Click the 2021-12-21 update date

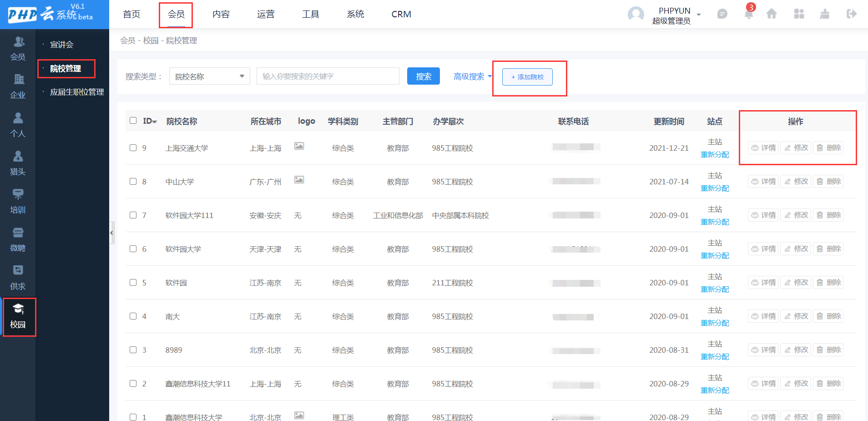[x=669, y=148]
